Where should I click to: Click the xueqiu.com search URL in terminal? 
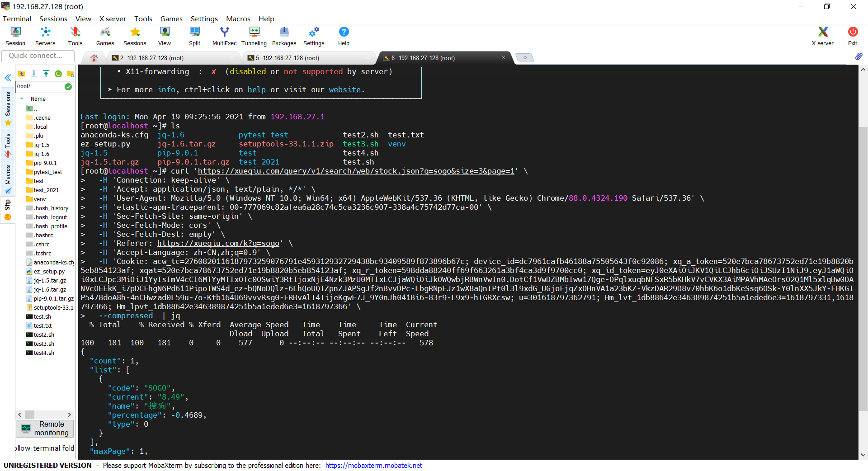(x=356, y=171)
